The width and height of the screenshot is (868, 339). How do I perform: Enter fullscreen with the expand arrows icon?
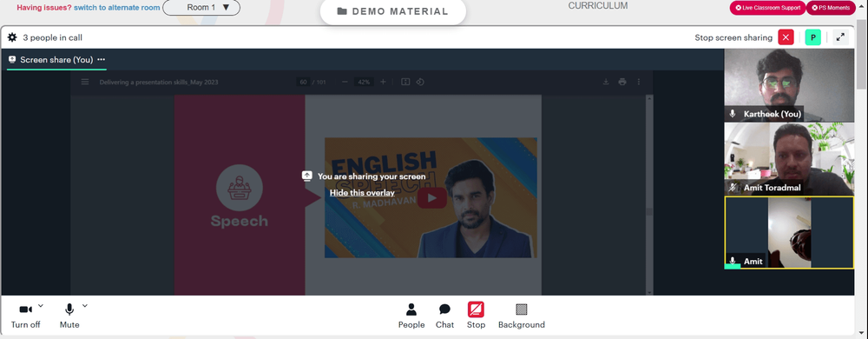pos(840,37)
